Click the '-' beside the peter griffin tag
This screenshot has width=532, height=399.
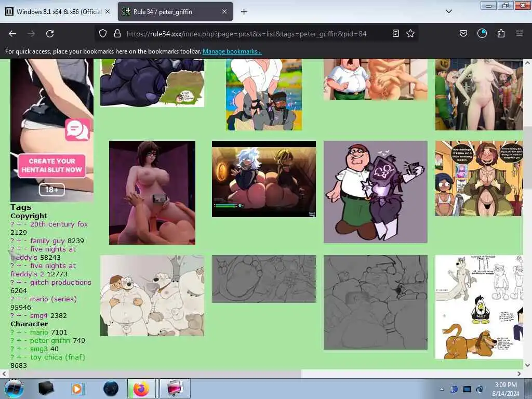point(25,341)
